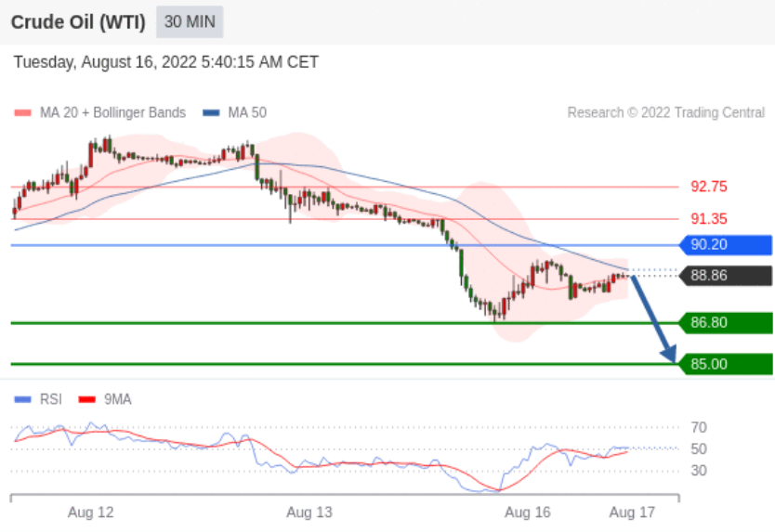Click the RSI 30 level label
The image size is (775, 532).
[699, 470]
